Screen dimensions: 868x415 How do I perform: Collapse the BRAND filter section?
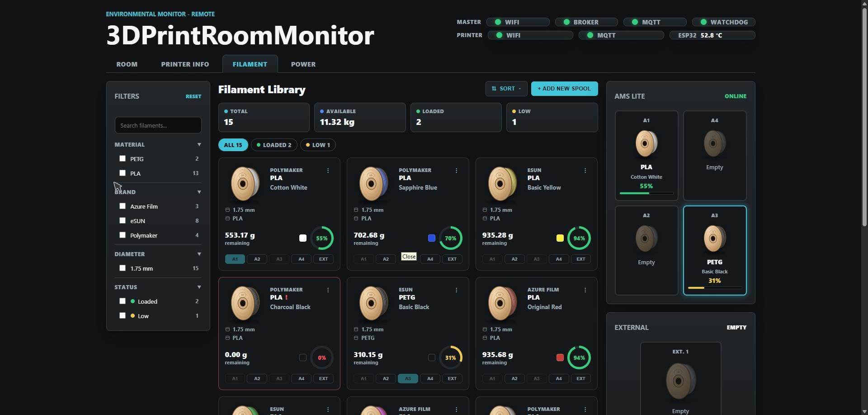199,192
